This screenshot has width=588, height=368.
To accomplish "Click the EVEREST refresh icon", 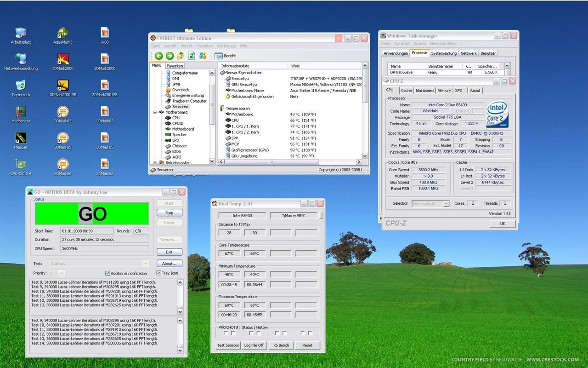I will click(x=192, y=56).
